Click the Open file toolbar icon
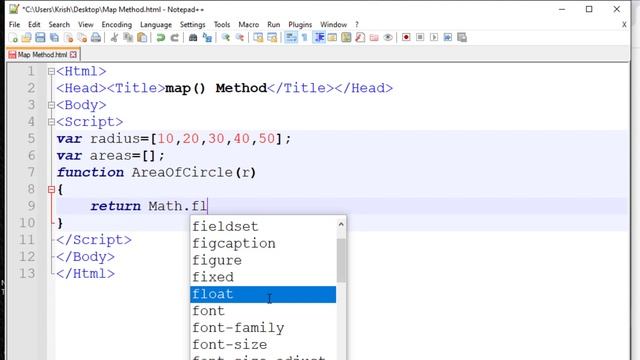 27,38
